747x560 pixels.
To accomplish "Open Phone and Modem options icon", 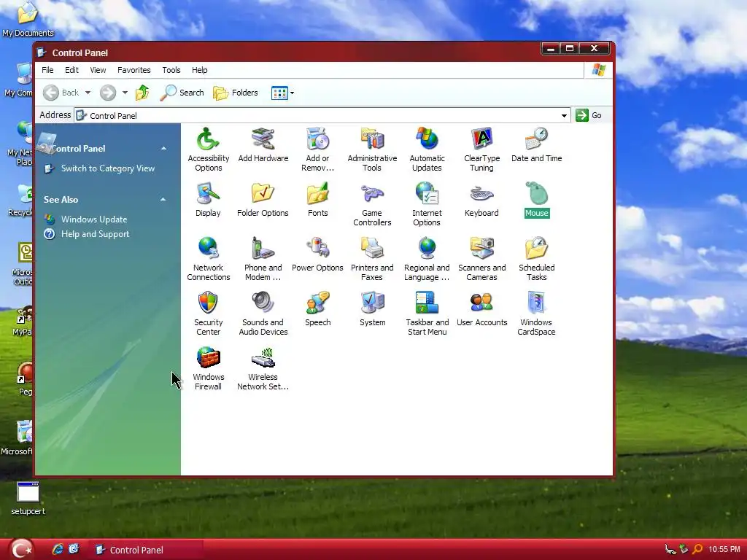I will (263, 259).
